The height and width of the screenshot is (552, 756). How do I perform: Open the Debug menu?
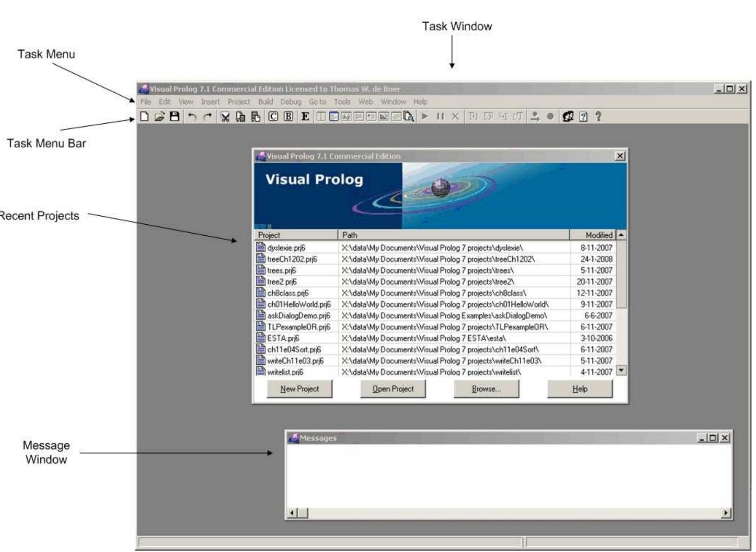(291, 102)
